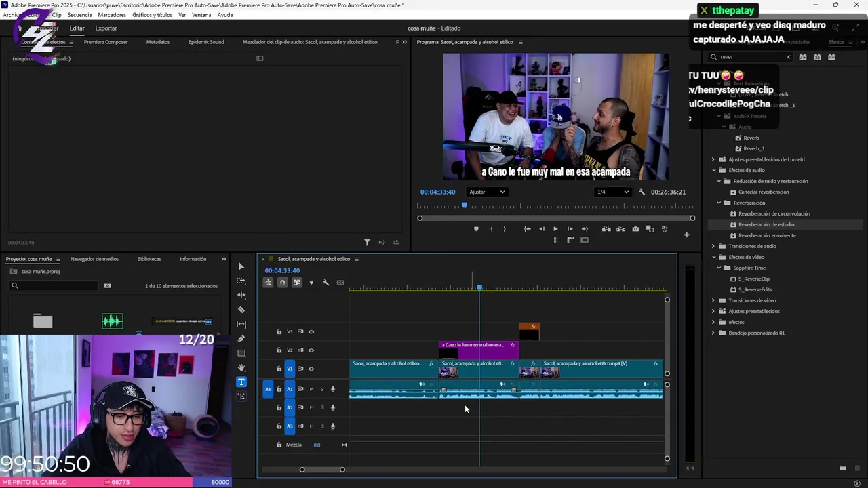Open Program monitor settings wrench
868x488 pixels.
pos(642,192)
